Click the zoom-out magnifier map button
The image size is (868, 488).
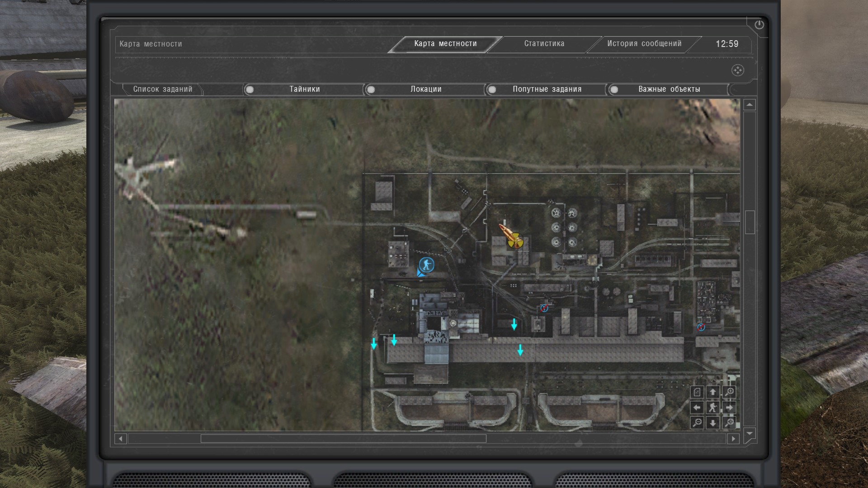pyautogui.click(x=697, y=423)
